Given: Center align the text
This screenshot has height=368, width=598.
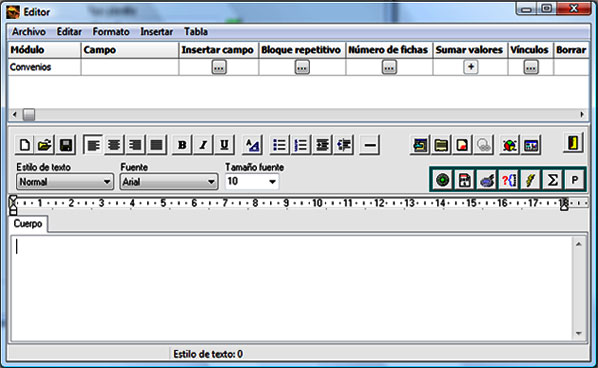Looking at the screenshot, I should 114,145.
